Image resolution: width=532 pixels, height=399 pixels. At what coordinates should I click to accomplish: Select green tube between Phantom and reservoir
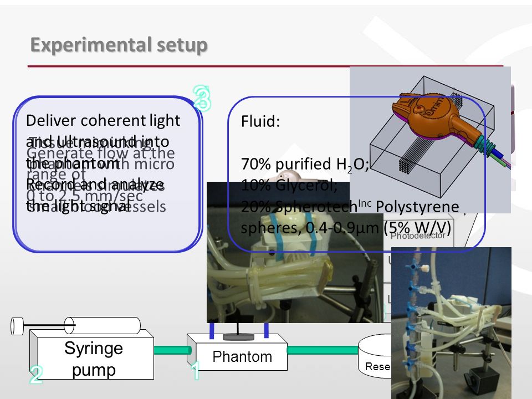(x=323, y=350)
